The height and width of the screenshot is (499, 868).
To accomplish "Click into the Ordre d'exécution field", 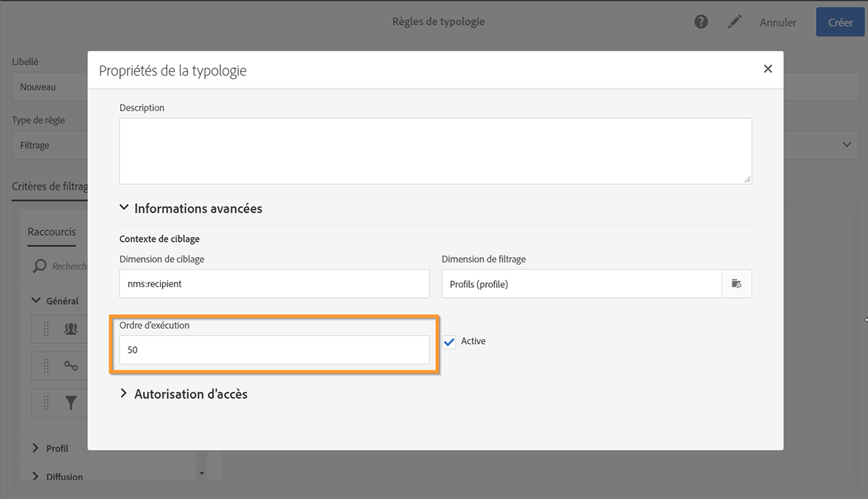I will click(274, 350).
